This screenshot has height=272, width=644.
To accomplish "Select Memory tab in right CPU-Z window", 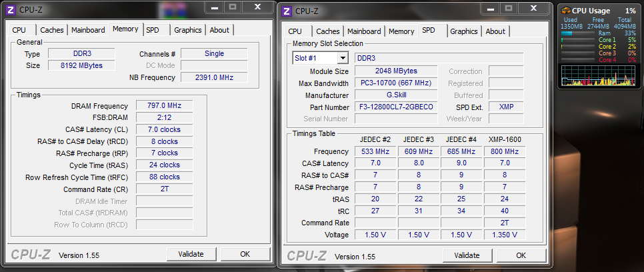I will (x=401, y=31).
